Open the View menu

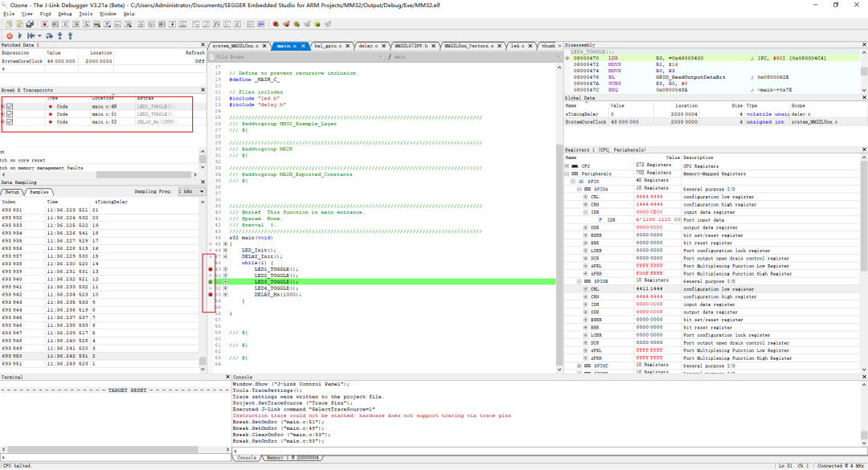tap(27, 14)
